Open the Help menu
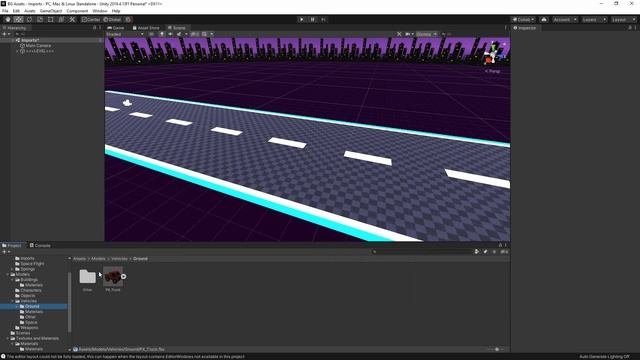 click(x=116, y=11)
